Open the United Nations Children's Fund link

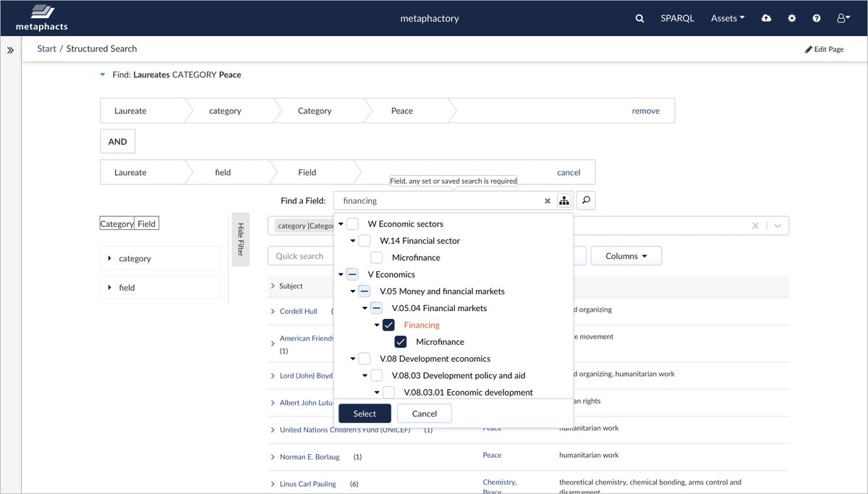point(345,430)
